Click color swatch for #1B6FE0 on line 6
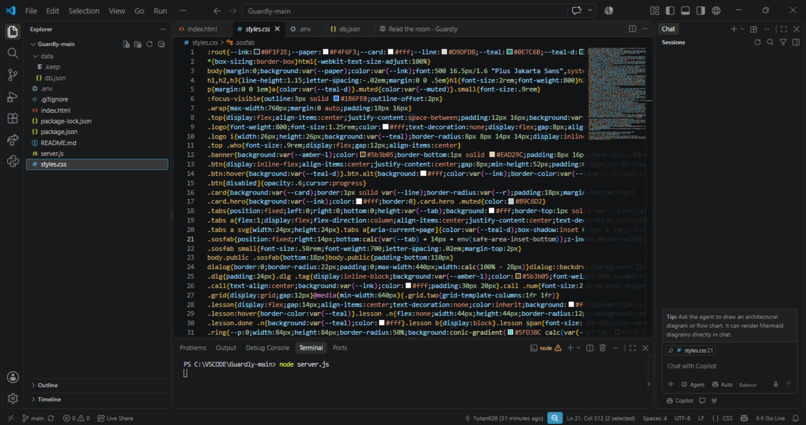This screenshot has height=425, width=806. click(x=336, y=99)
